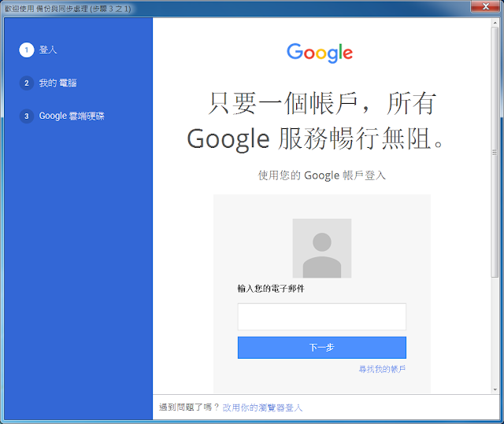Click the step 1 circle icon
The image size is (504, 424).
pyautogui.click(x=27, y=50)
